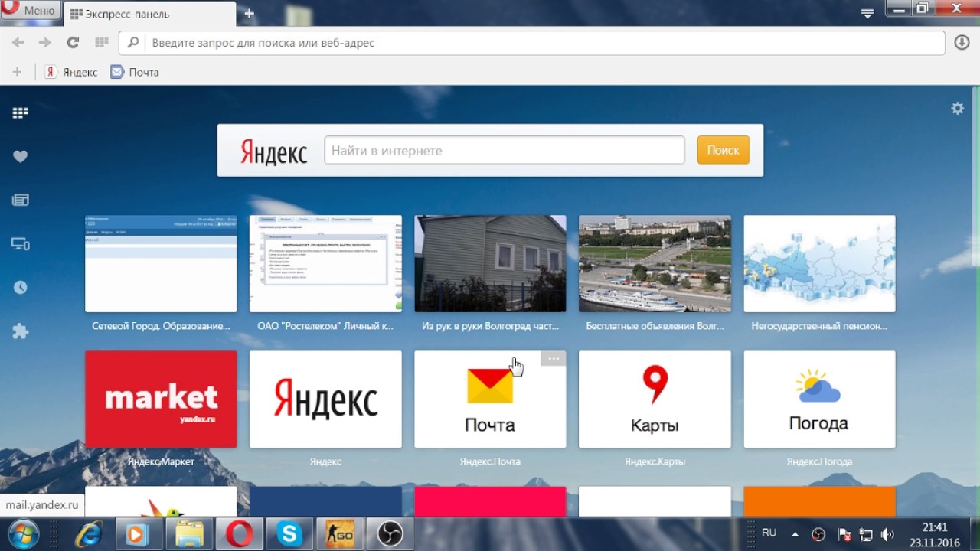The width and height of the screenshot is (980, 551).
Task: Click the Найти в интернете search field
Action: point(505,151)
